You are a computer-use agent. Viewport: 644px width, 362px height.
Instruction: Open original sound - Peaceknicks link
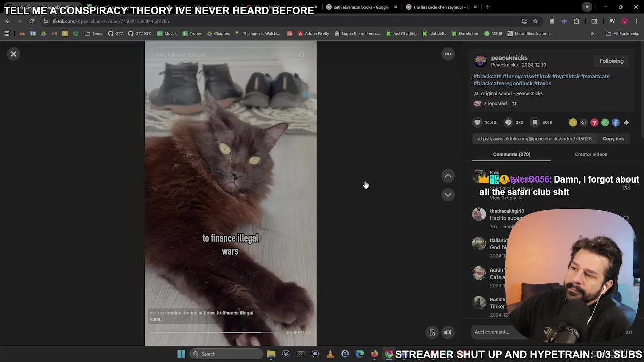[x=512, y=93]
